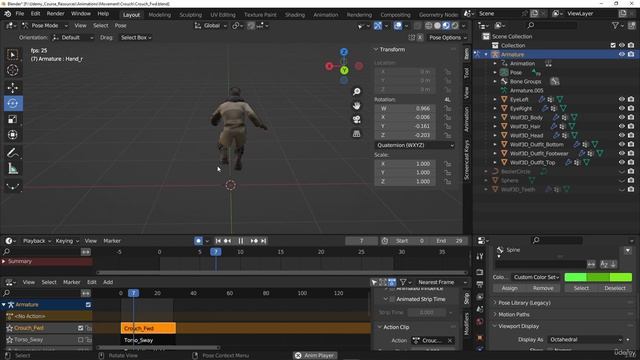Click the Remove bone group button
Image resolution: width=640 pixels, height=360 pixels.
coord(543,289)
